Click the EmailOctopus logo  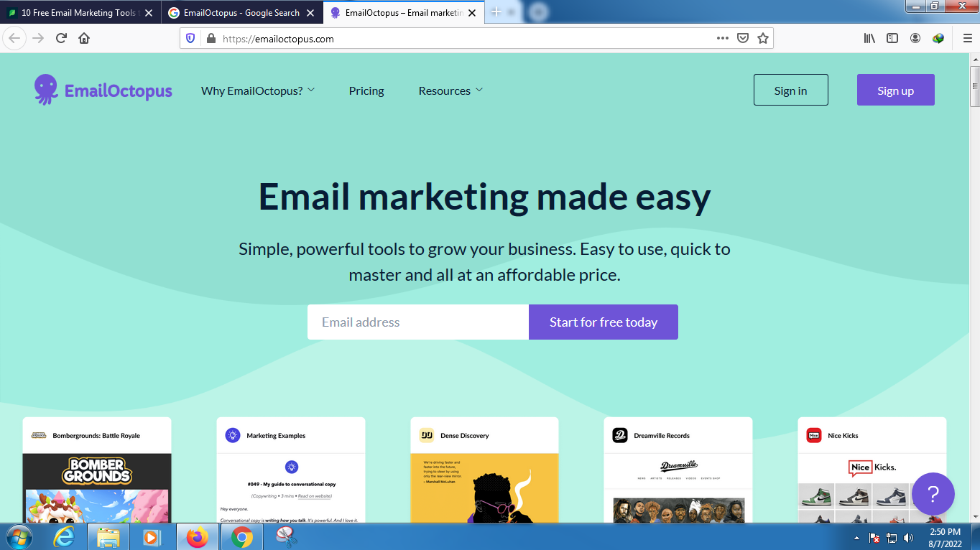tap(103, 90)
